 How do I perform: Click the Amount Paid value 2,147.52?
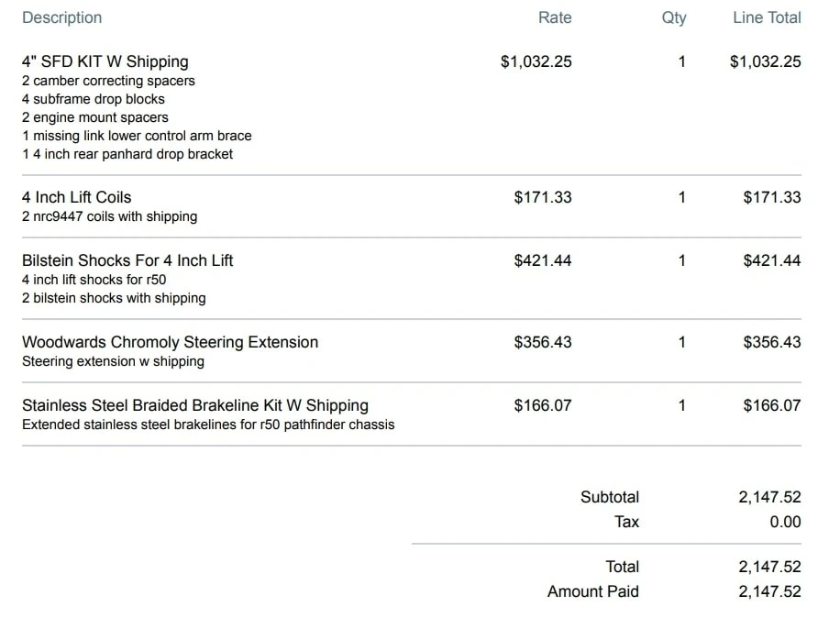click(768, 591)
